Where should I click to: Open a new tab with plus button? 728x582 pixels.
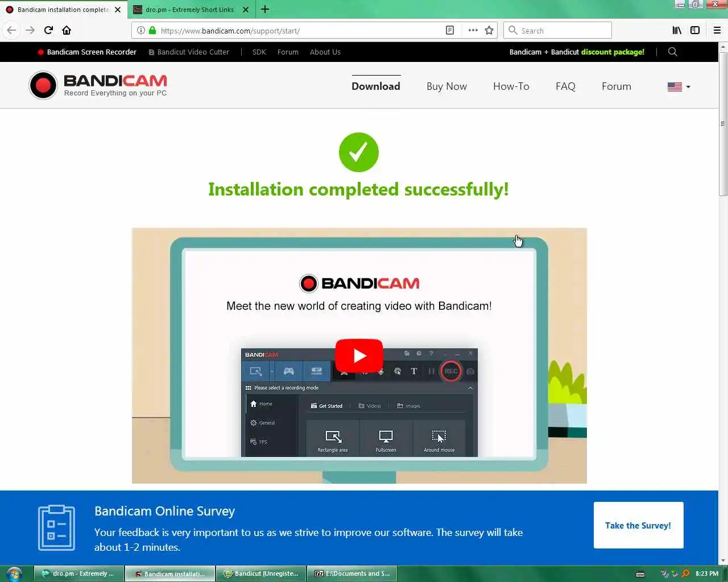265,9
